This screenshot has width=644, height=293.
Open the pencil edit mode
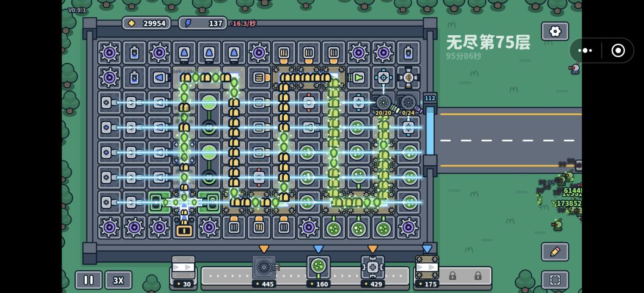pyautogui.click(x=555, y=251)
